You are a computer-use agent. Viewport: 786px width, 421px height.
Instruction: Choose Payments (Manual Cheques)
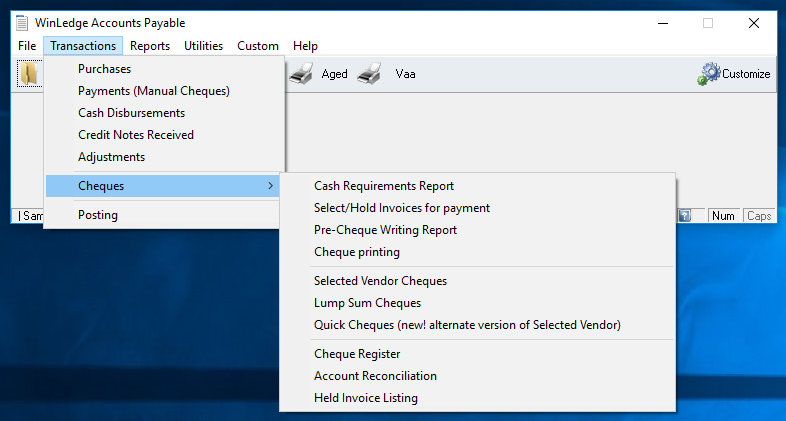[x=154, y=91]
